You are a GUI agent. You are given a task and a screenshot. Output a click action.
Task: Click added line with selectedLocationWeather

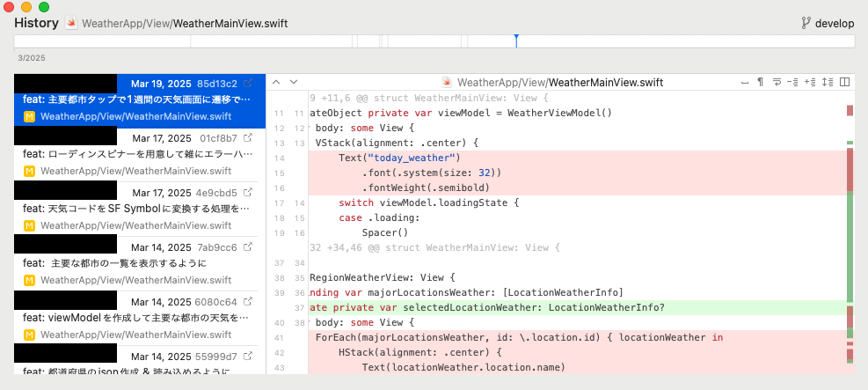click(486, 307)
